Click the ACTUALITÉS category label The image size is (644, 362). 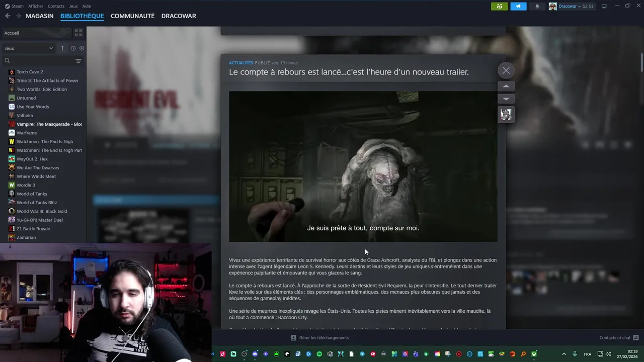click(x=241, y=63)
